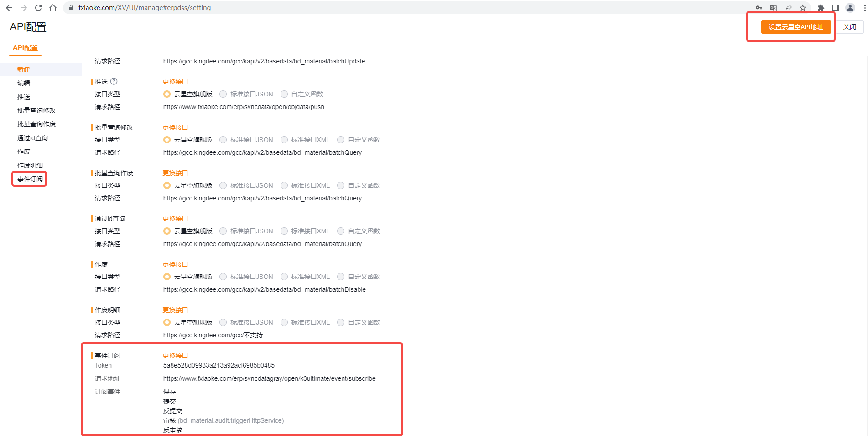
Task: Open 批量查询修改 in left sidebar
Action: pyautogui.click(x=36, y=110)
